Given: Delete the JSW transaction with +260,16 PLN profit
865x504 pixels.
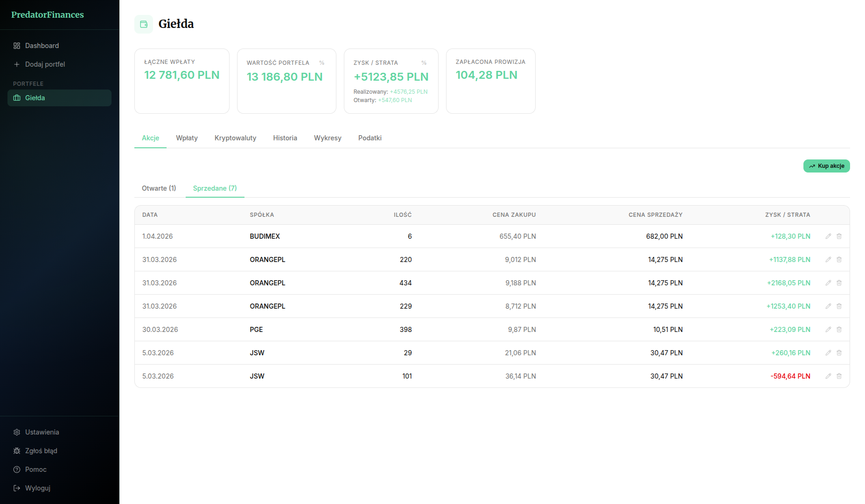Looking at the screenshot, I should tap(839, 353).
